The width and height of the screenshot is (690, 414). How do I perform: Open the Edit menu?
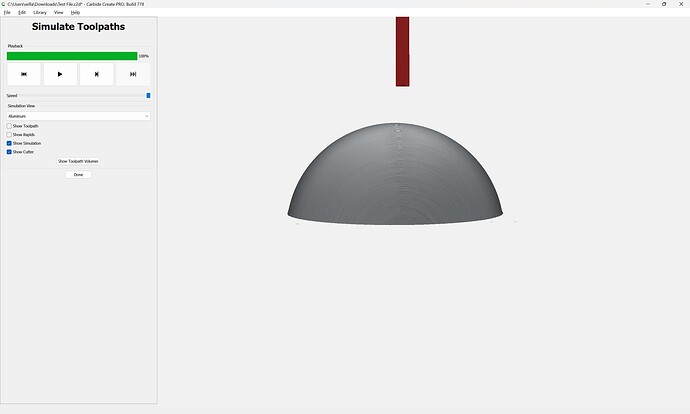click(22, 13)
